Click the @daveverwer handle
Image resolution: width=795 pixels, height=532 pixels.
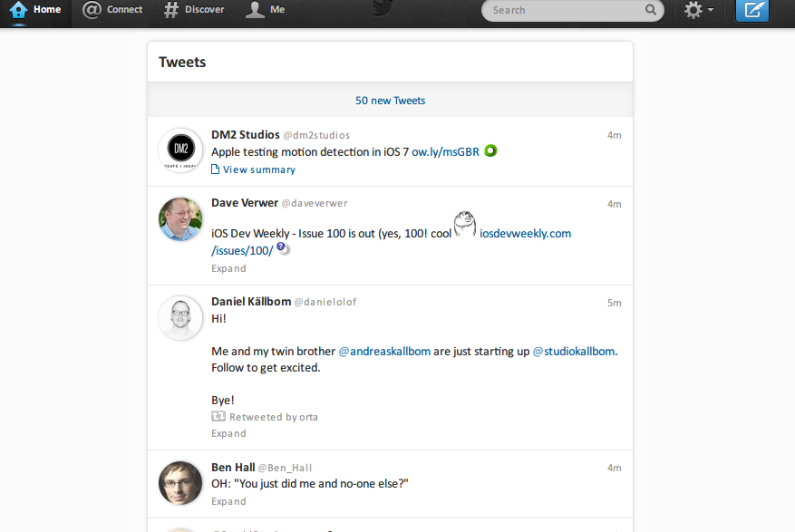315,203
